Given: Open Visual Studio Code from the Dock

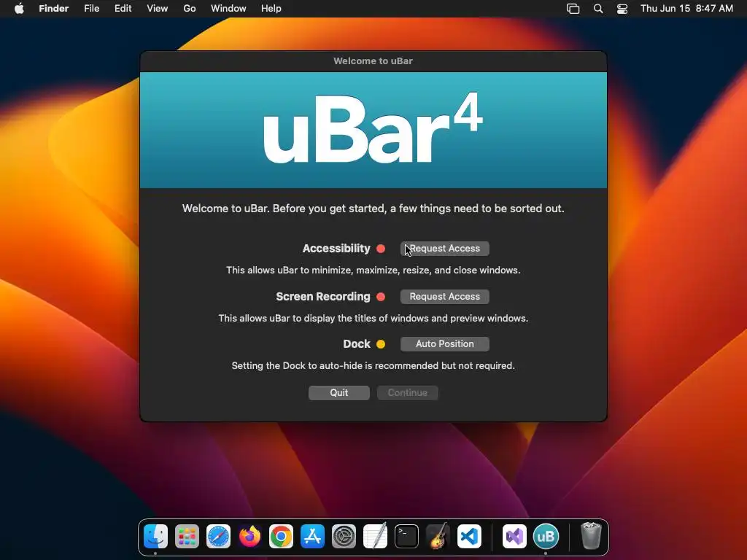Looking at the screenshot, I should (x=469, y=537).
